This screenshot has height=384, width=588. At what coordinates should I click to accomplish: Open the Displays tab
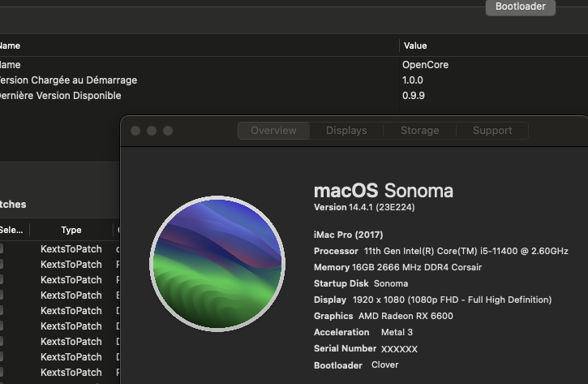coord(346,131)
